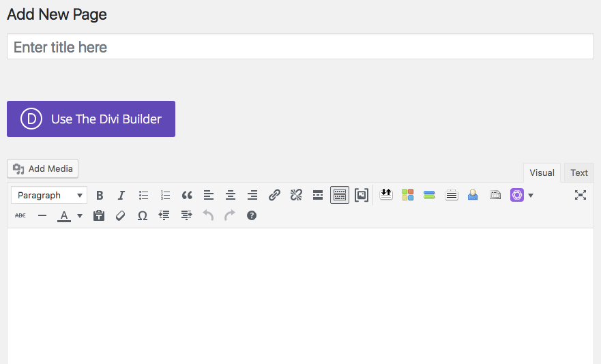
Task: Click the author person shortcode icon
Action: [473, 195]
